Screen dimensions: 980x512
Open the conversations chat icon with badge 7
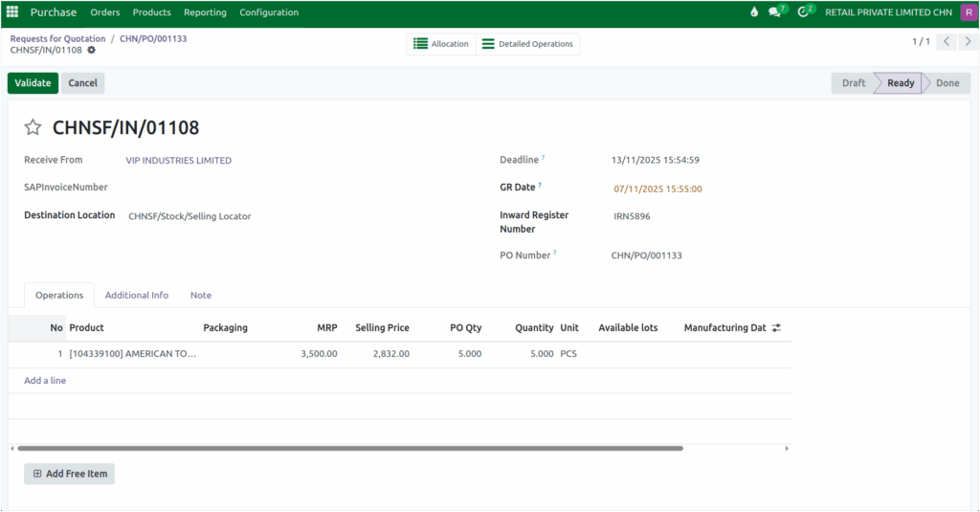click(775, 11)
